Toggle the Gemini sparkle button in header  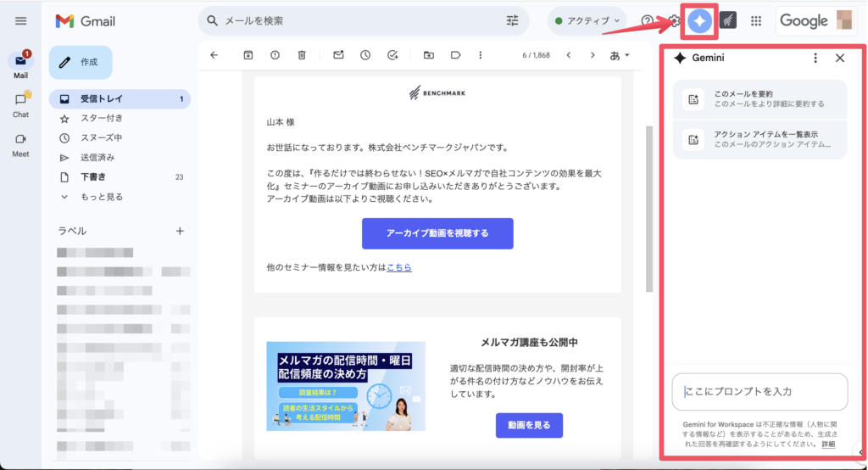699,21
